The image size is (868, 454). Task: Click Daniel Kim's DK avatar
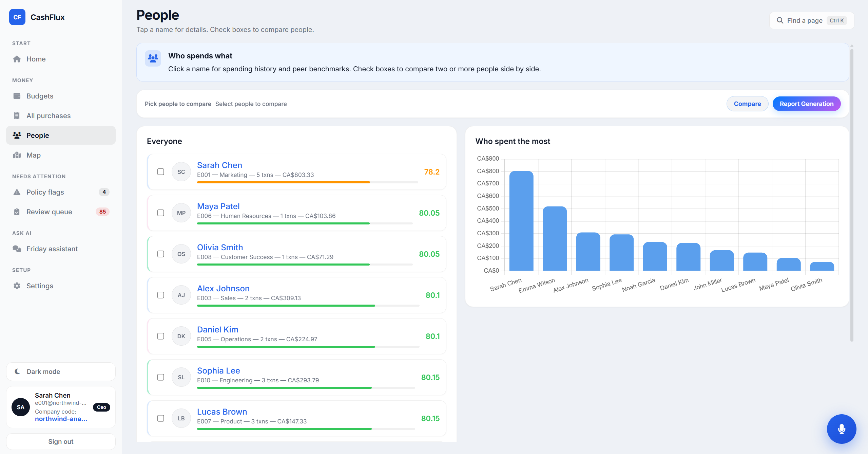point(181,336)
